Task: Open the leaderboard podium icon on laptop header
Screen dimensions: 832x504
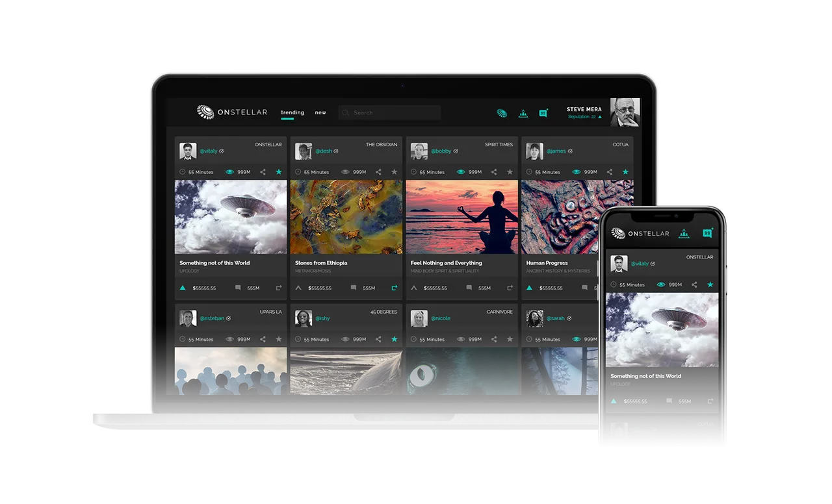Action: tap(523, 113)
